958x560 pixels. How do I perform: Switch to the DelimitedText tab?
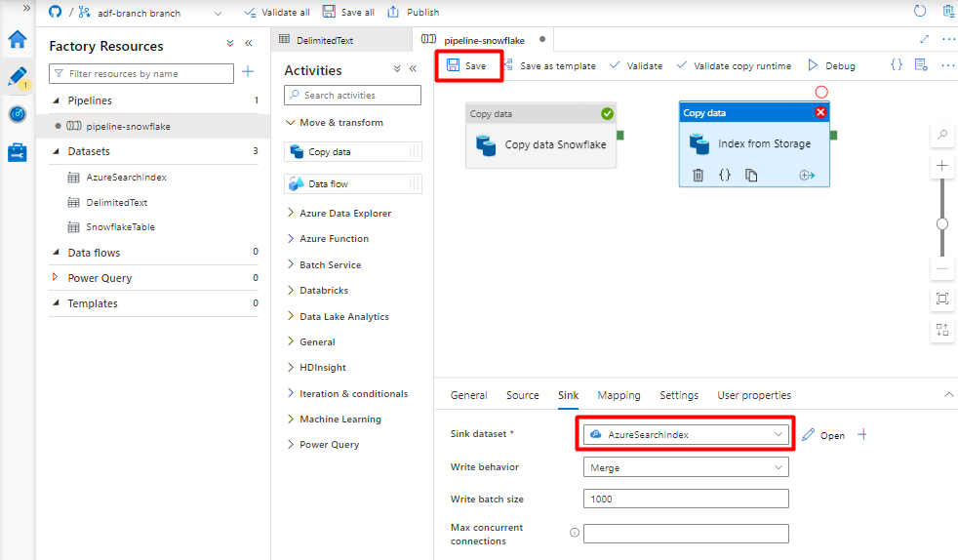324,40
